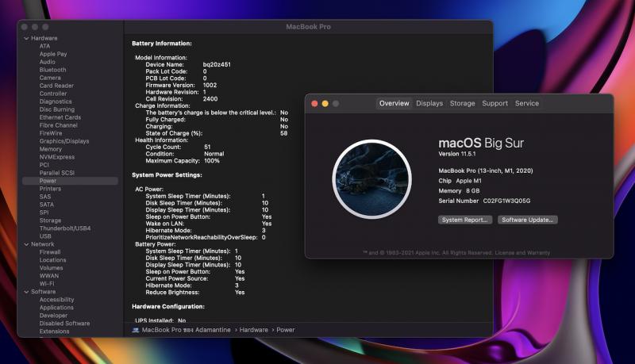Viewport: 635px width, 364px height.
Task: Select Disabled Software in the sidebar
Action: tap(64, 323)
